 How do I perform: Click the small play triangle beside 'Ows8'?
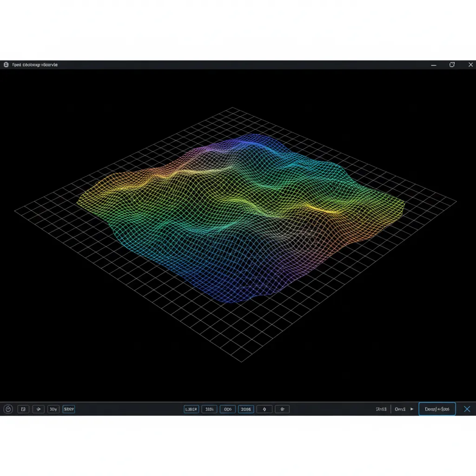coord(412,409)
